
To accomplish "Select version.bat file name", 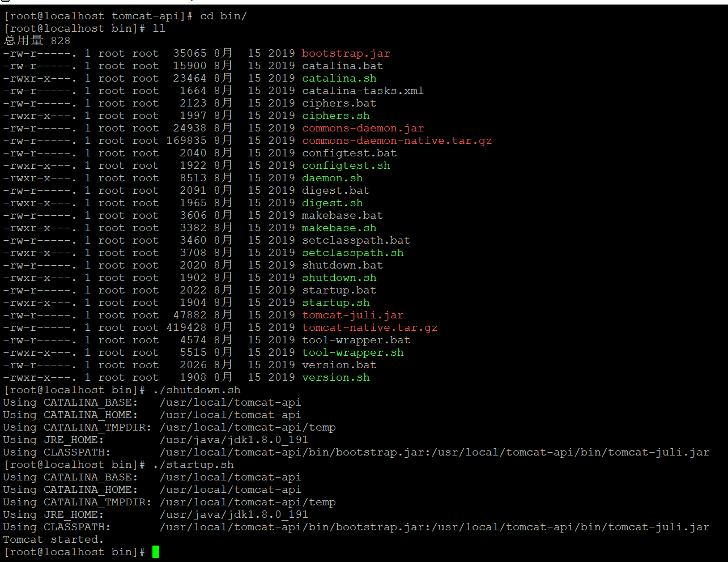I will coord(339,365).
